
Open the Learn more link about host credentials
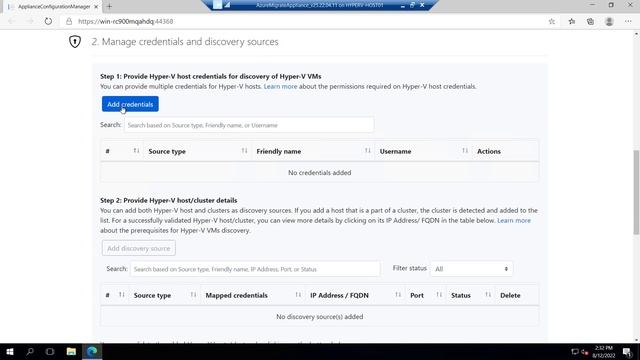click(280, 87)
